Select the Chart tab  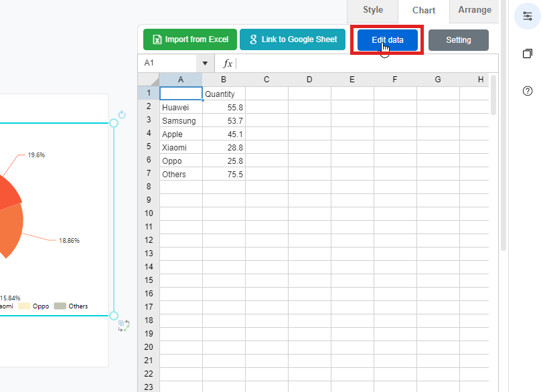424,11
